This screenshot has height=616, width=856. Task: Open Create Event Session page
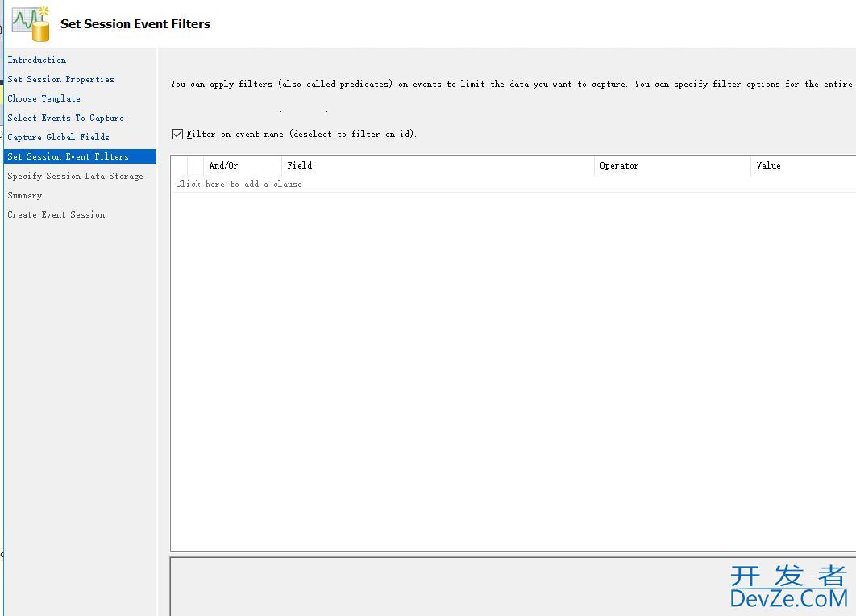click(56, 214)
